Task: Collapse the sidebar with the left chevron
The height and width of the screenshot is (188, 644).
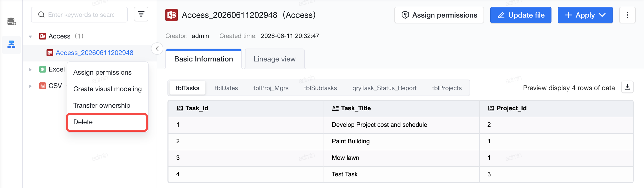Action: tap(157, 49)
